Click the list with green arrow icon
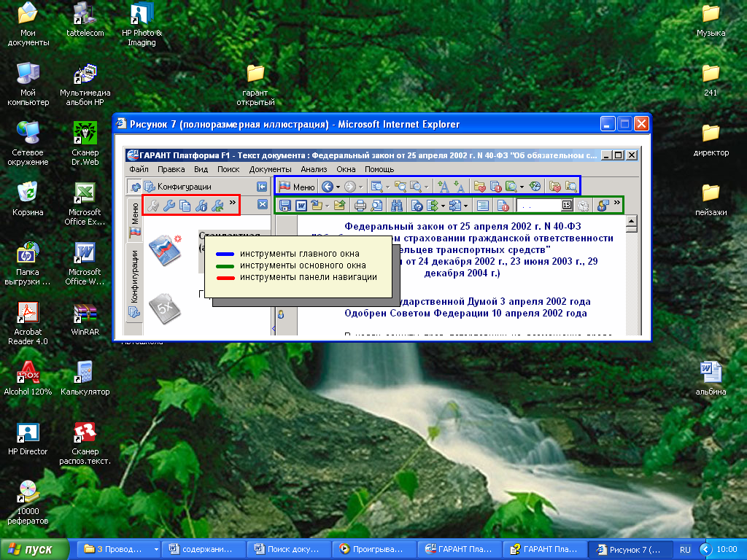 [x=432, y=205]
